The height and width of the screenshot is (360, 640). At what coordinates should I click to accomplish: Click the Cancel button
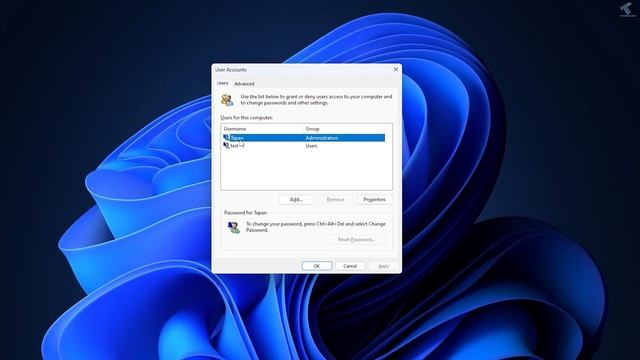point(350,266)
